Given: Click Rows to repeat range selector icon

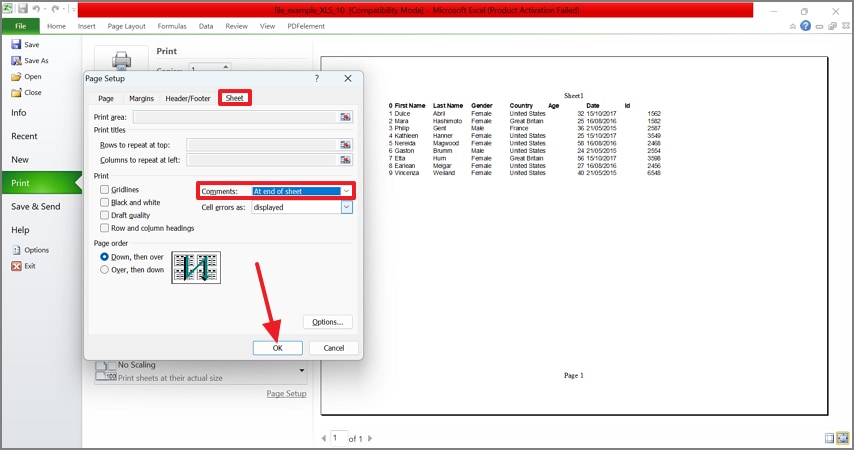Looking at the screenshot, I should click(345, 145).
